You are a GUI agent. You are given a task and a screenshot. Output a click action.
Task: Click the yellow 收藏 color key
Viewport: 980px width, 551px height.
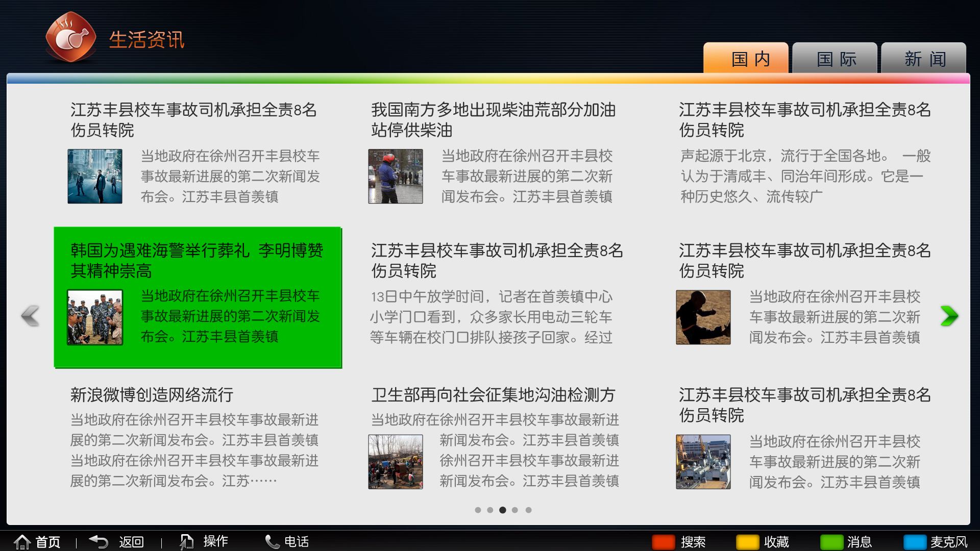tap(747, 542)
